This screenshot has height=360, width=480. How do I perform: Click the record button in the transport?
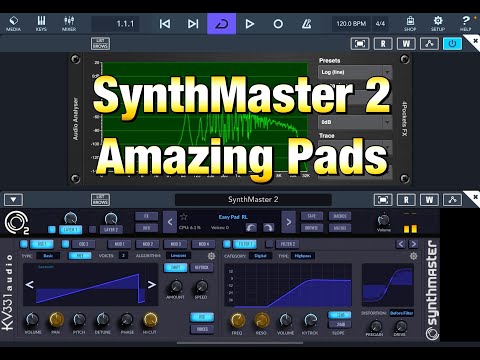click(x=278, y=24)
